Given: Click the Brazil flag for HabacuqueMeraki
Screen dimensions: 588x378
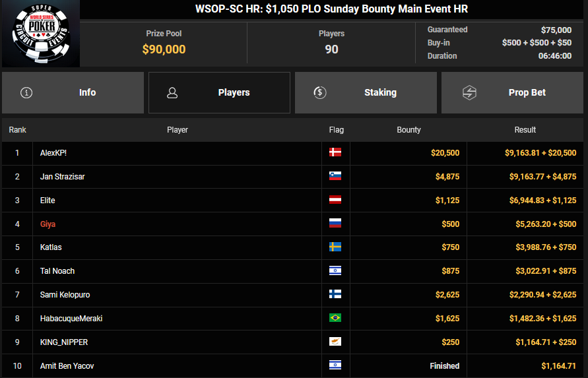Looking at the screenshot, I should point(335,319).
